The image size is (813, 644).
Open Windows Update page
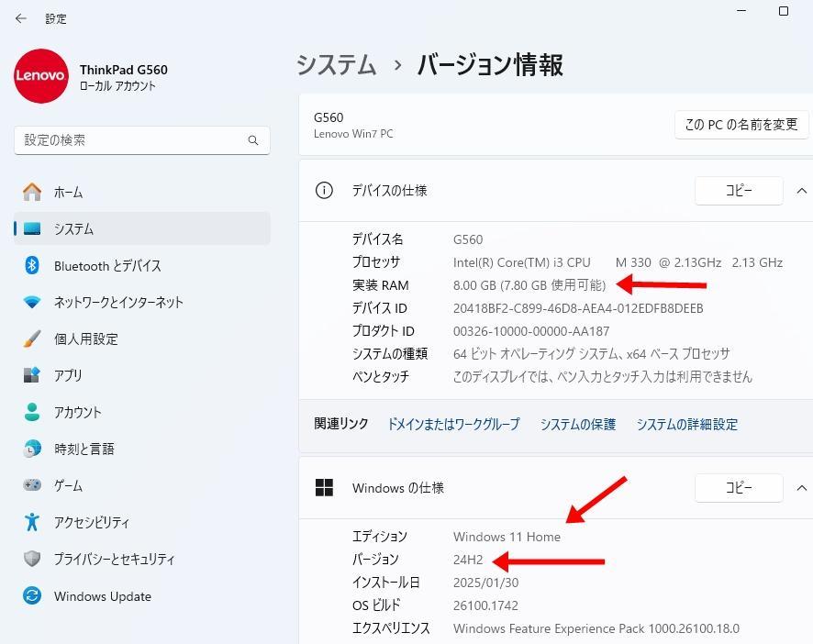(141, 595)
